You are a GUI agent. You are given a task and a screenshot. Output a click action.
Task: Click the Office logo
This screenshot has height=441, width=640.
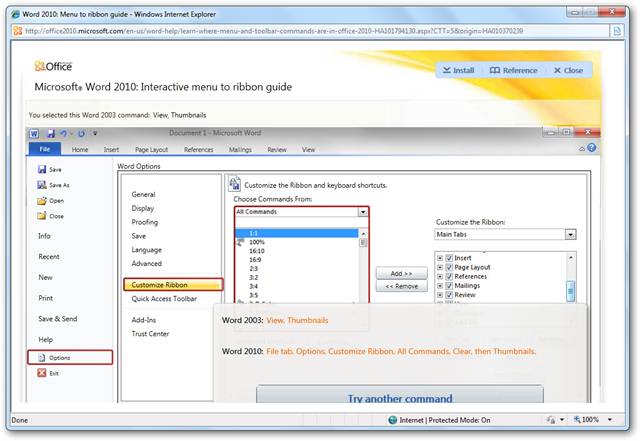tap(53, 66)
